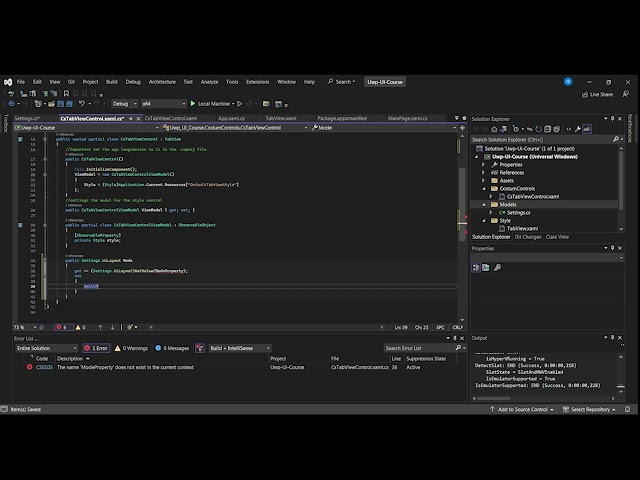Collapse the CostumControls folder arrow
This screenshot has height=480, width=640.
(x=484, y=189)
